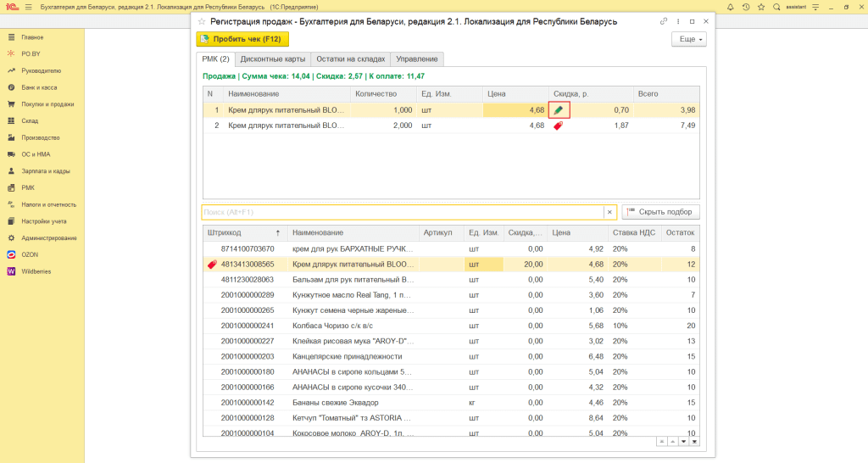Open settings lines icon in top bar

[x=815, y=7]
